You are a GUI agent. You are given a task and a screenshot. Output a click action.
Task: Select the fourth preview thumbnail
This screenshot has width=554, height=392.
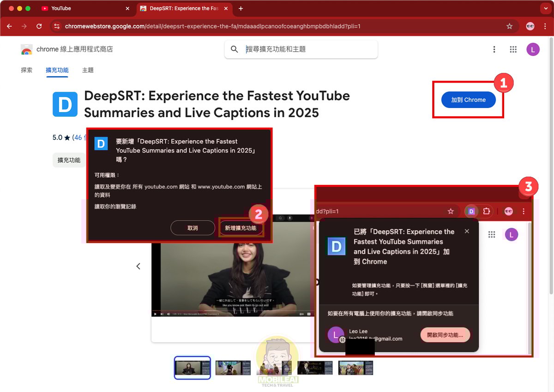[x=315, y=368]
